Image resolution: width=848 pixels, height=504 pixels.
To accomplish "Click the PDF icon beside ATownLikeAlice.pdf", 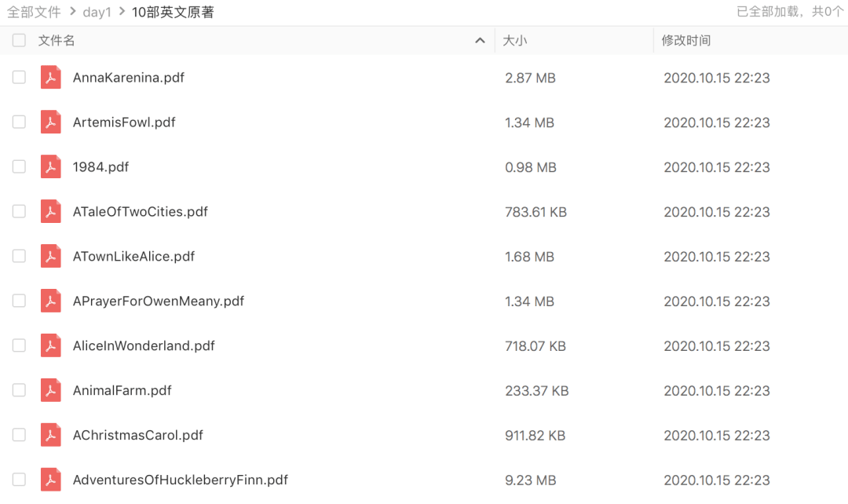I will pyautogui.click(x=51, y=257).
